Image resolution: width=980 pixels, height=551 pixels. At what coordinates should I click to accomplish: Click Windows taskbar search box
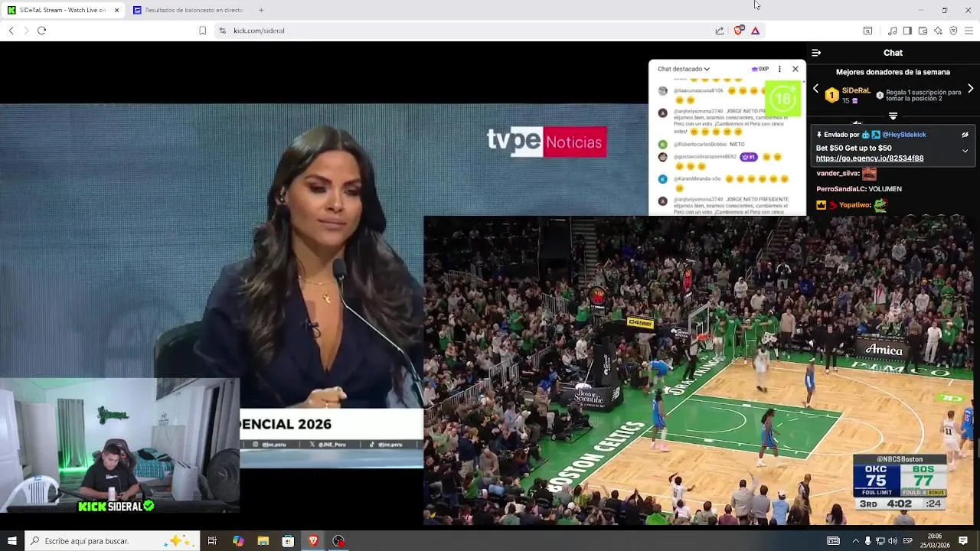(x=112, y=541)
